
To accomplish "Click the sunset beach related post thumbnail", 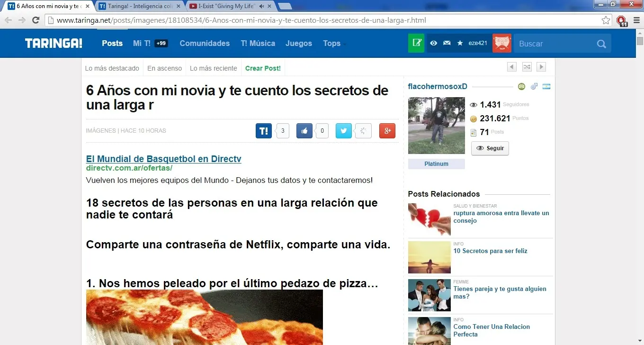I will click(429, 257).
